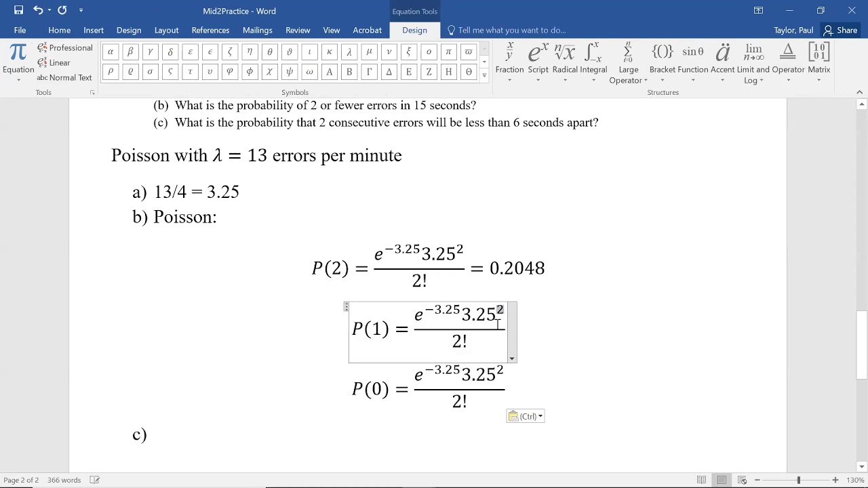Click the P(1) equation move handle
868x488 pixels.
(x=347, y=307)
